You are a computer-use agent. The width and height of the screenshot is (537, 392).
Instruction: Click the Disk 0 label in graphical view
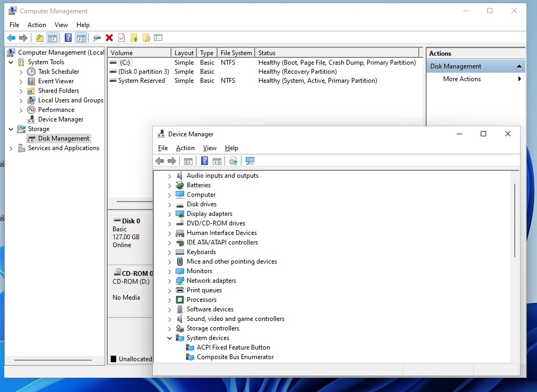tap(131, 221)
